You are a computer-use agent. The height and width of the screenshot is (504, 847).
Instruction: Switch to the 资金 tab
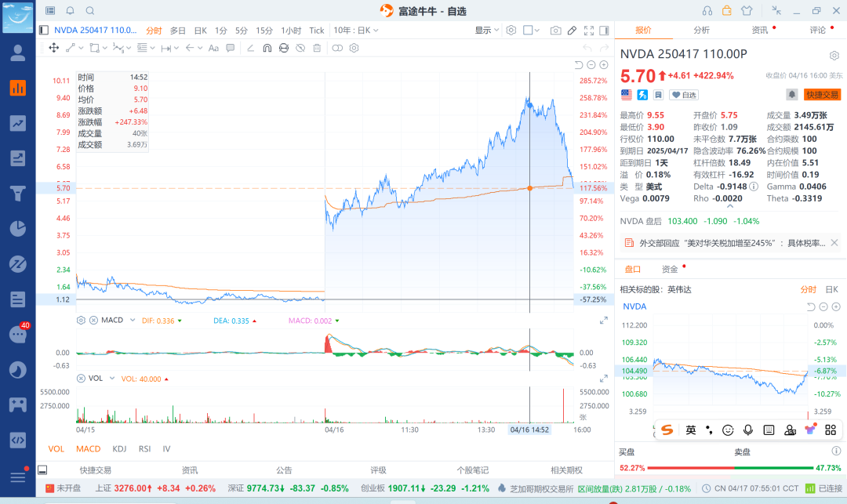pos(670,269)
